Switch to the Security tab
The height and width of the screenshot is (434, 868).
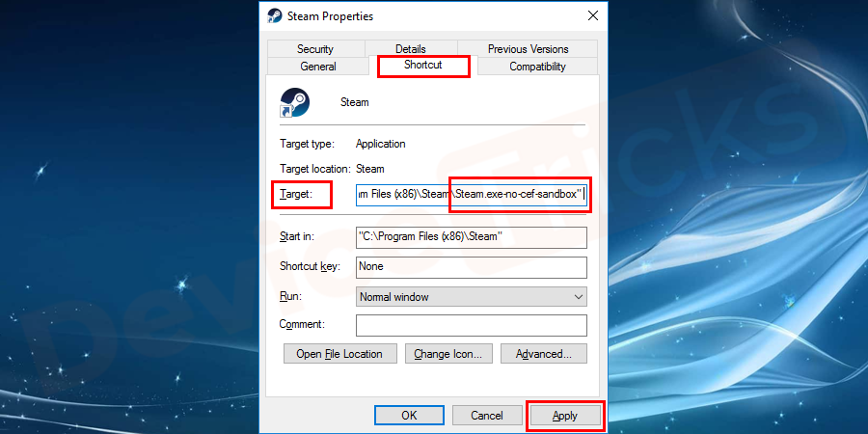point(315,49)
